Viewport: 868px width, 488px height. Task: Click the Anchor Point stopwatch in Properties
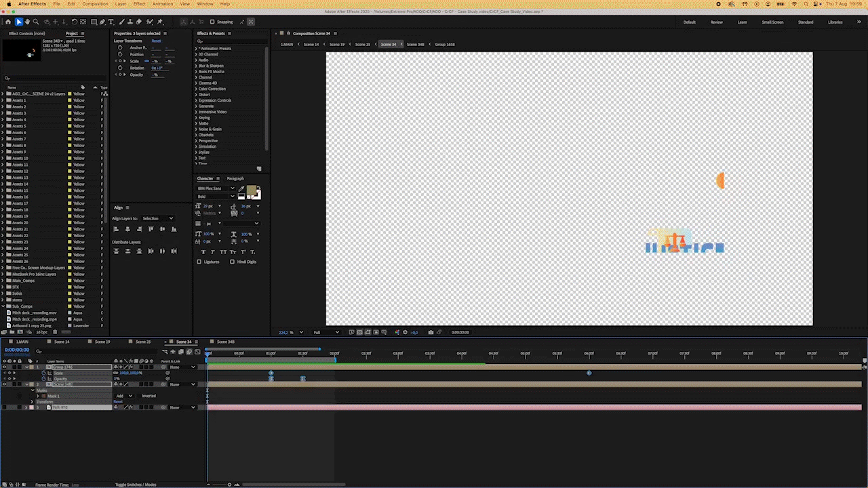(120, 47)
